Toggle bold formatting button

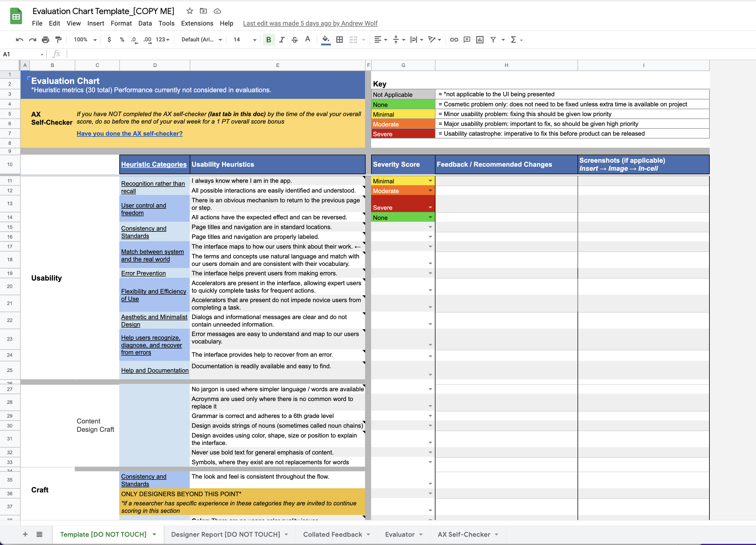coord(268,40)
